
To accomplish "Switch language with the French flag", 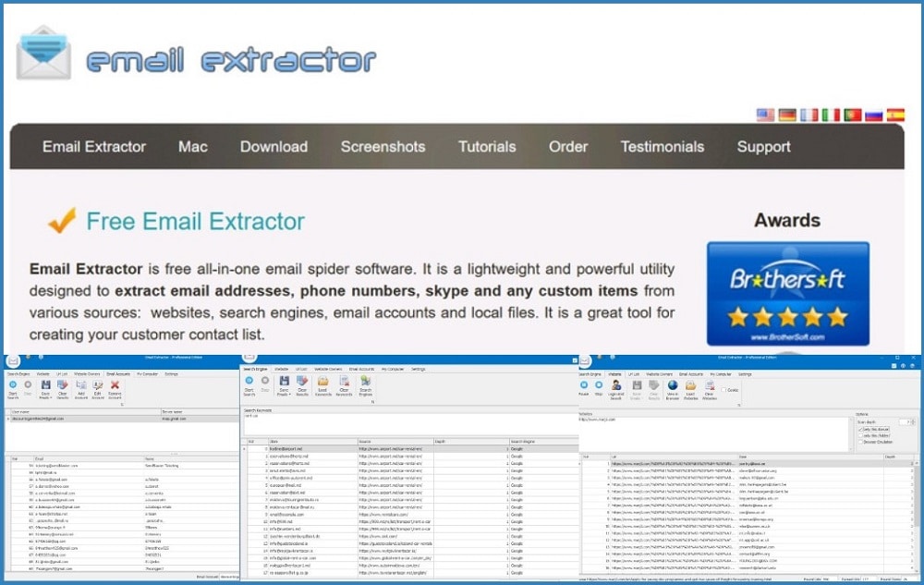I will pyautogui.click(x=809, y=115).
